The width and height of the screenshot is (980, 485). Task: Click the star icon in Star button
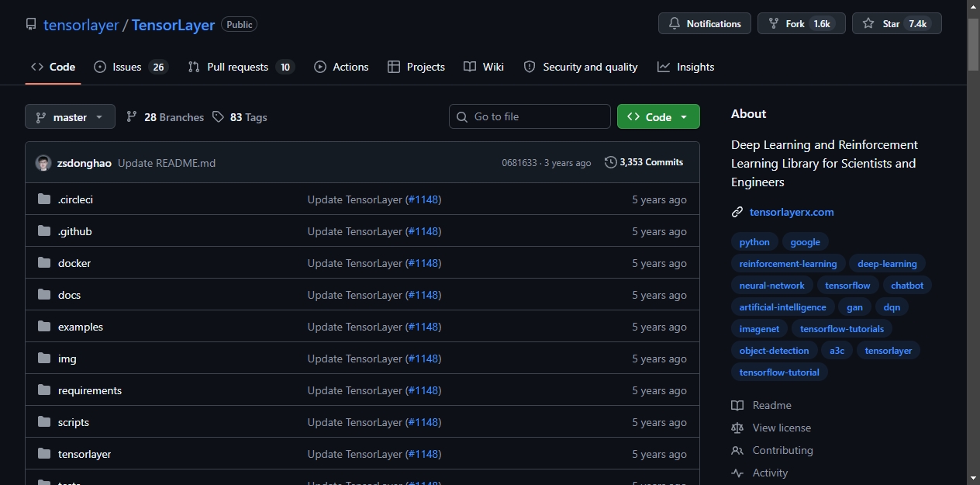(x=868, y=23)
